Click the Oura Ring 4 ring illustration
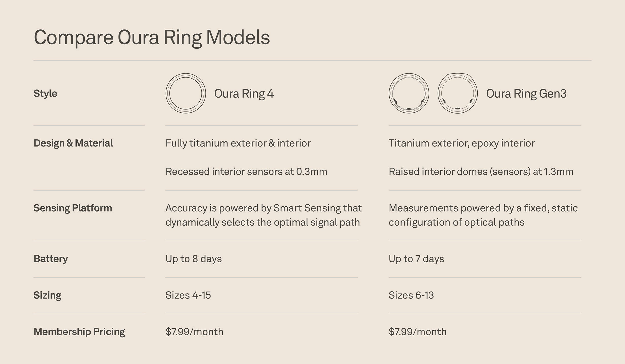The image size is (625, 364). [x=186, y=93]
